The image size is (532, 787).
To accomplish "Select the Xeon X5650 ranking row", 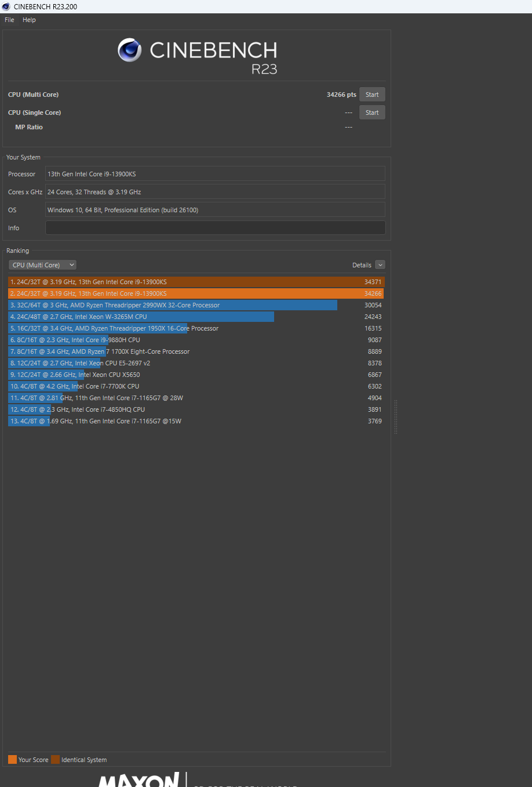I will (196, 375).
